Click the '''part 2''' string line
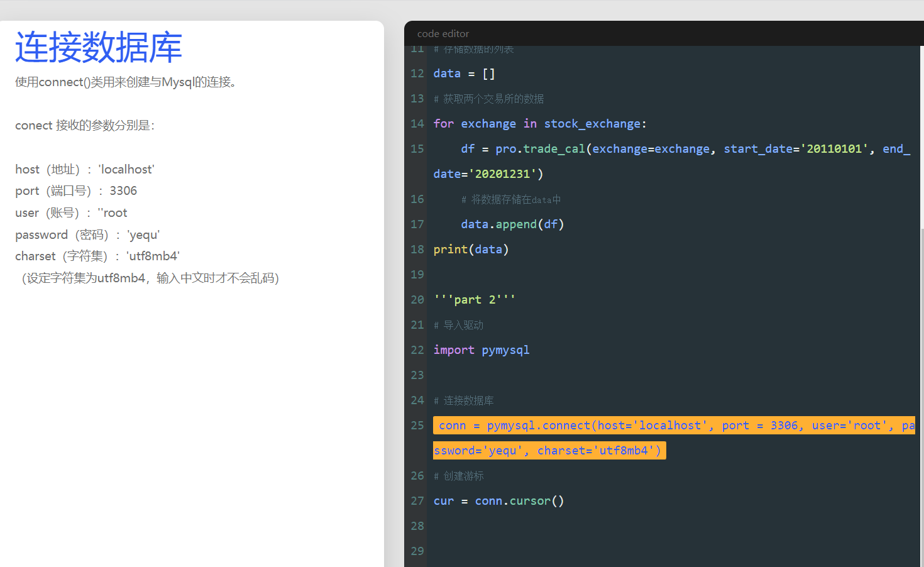Screen dimensions: 924x567 [475, 300]
